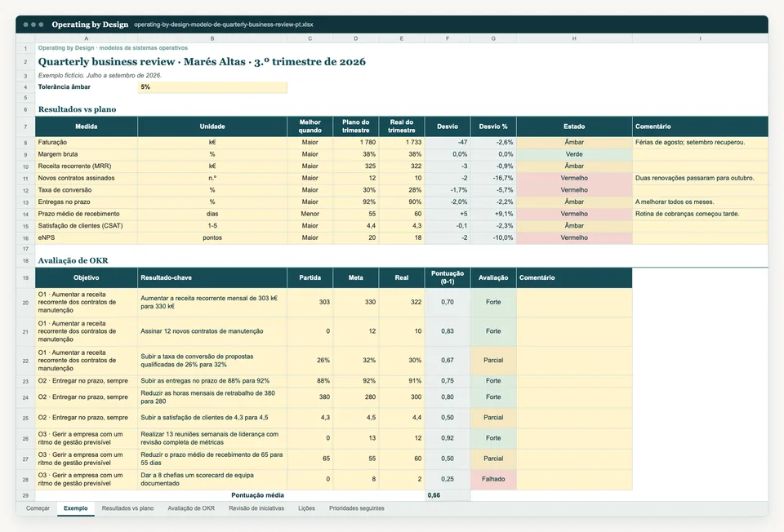Select comment 'Férias de agosto; setembro recuperou.'

[x=700, y=142]
